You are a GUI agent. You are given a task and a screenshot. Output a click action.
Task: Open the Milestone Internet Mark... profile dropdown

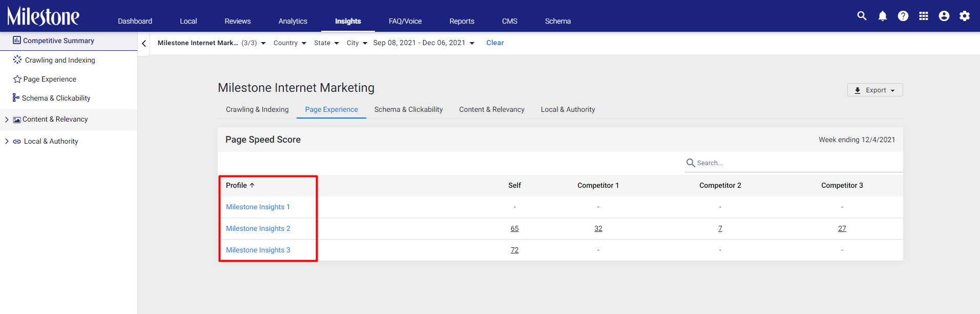pos(212,43)
